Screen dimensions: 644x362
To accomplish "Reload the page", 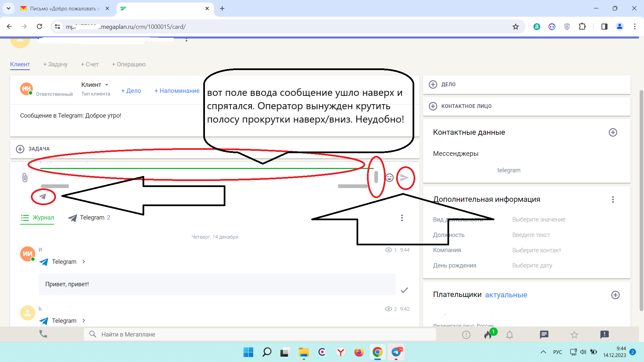I will (39, 26).
